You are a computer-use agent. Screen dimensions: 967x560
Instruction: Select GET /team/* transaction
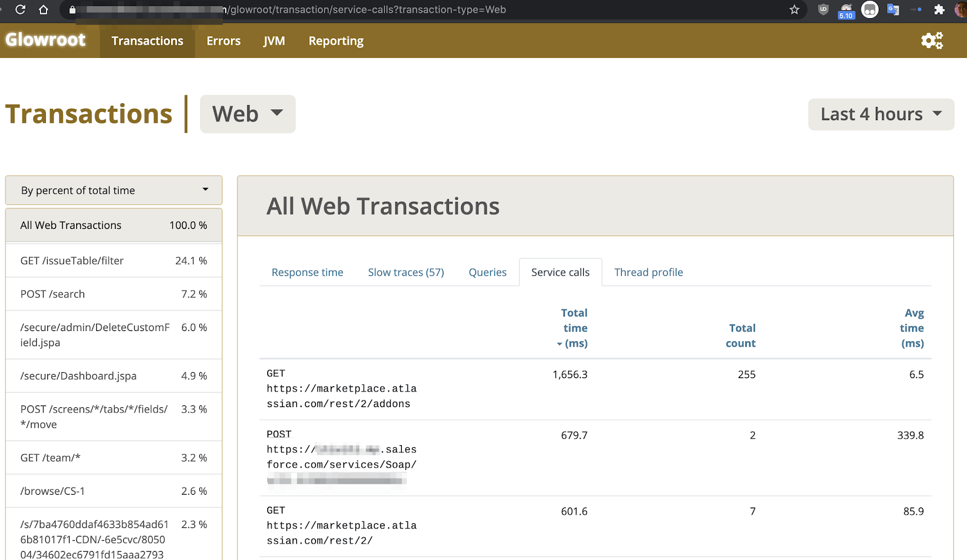point(114,458)
